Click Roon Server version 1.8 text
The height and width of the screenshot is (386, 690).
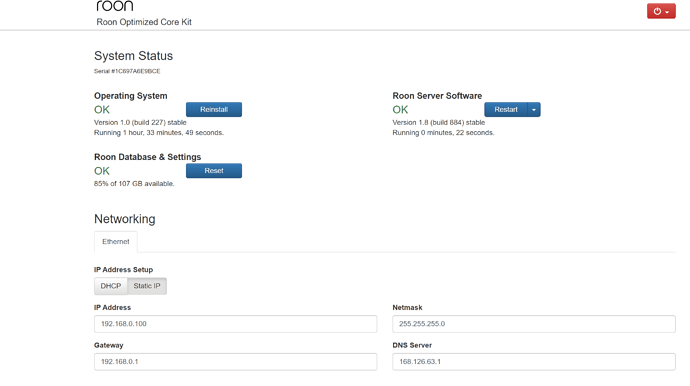439,122
